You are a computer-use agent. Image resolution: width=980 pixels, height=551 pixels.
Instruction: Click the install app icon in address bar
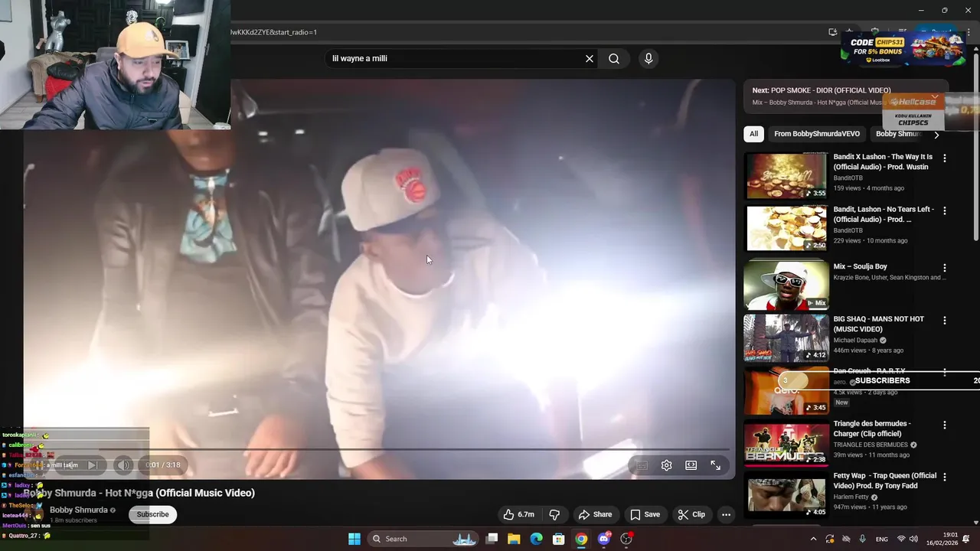tap(832, 32)
